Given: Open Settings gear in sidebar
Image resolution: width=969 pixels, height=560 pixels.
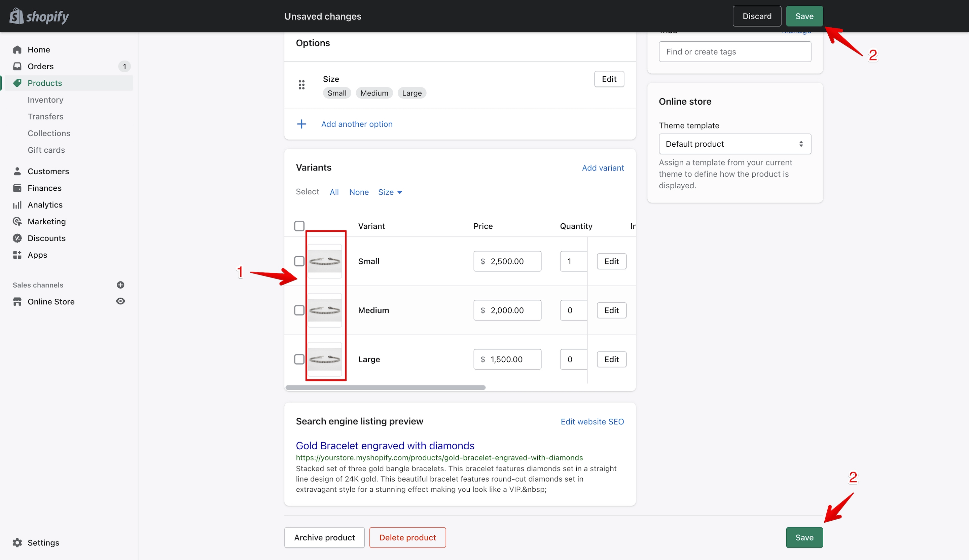Looking at the screenshot, I should [17, 542].
